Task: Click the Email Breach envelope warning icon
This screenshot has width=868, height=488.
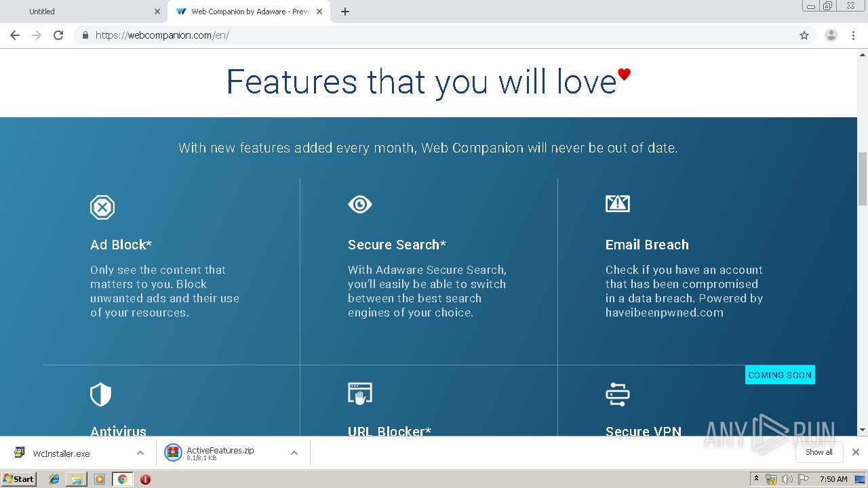Action: point(618,203)
